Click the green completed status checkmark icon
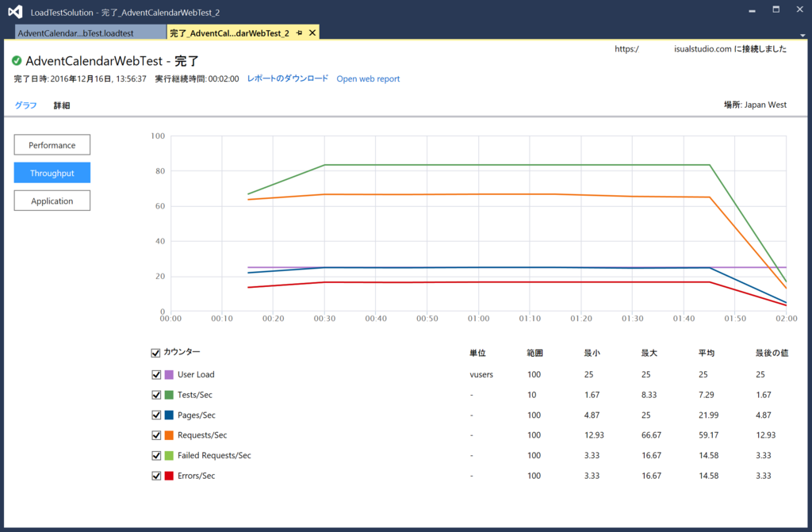The height and width of the screenshot is (532, 812). [x=17, y=60]
